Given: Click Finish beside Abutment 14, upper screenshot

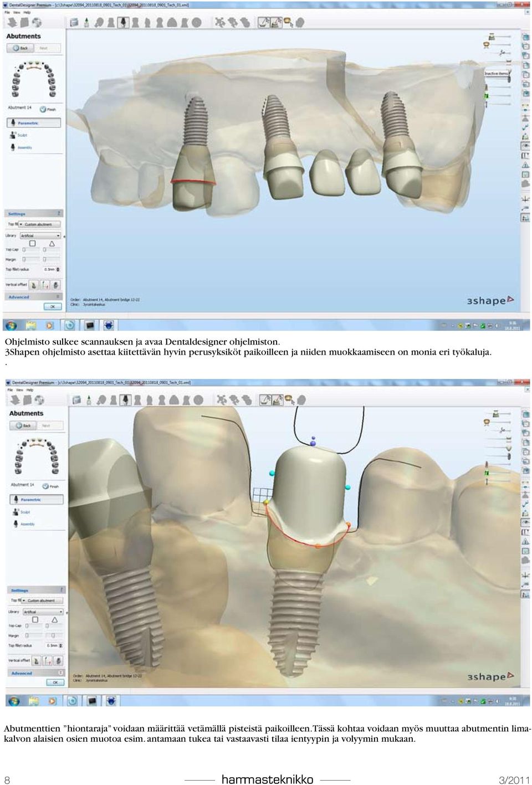Looking at the screenshot, I should click(48, 109).
